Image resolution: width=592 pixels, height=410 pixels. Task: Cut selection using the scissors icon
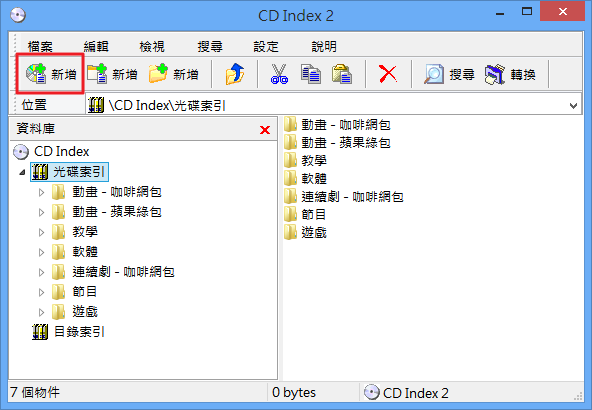pyautogui.click(x=279, y=74)
